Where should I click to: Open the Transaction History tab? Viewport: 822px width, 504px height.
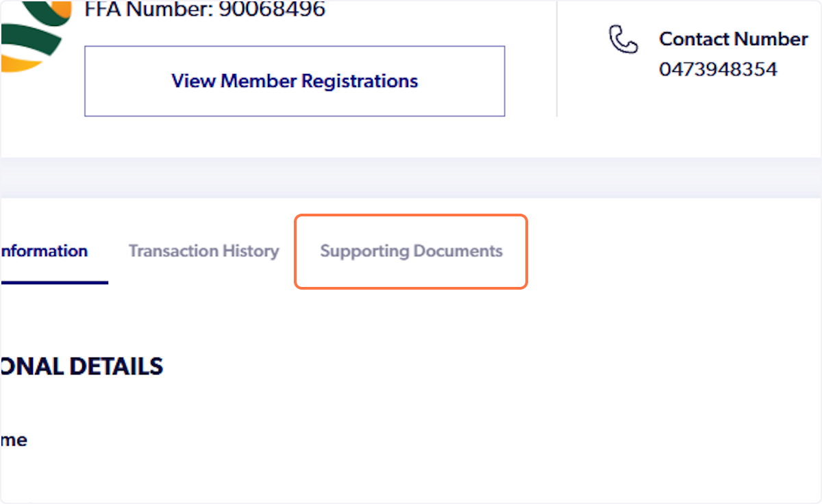203,251
